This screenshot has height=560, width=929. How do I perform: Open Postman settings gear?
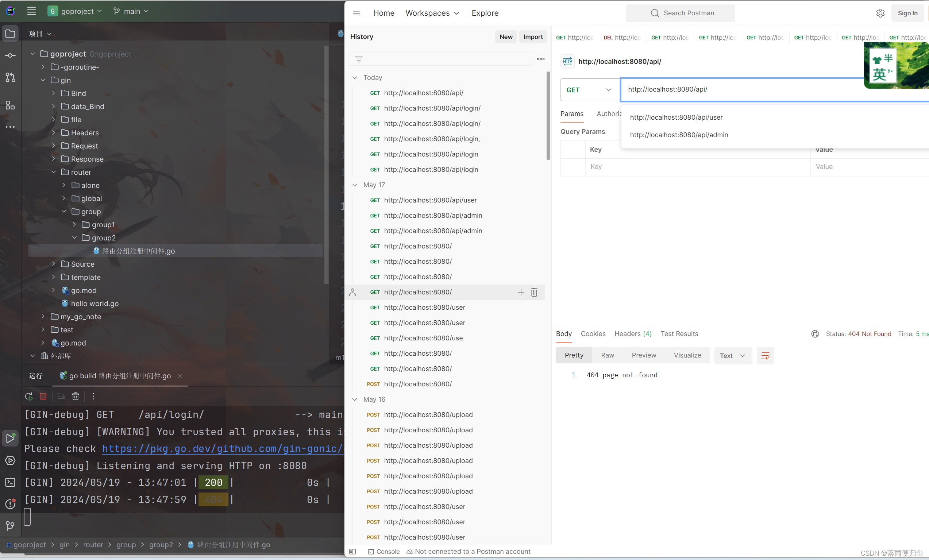coord(880,13)
